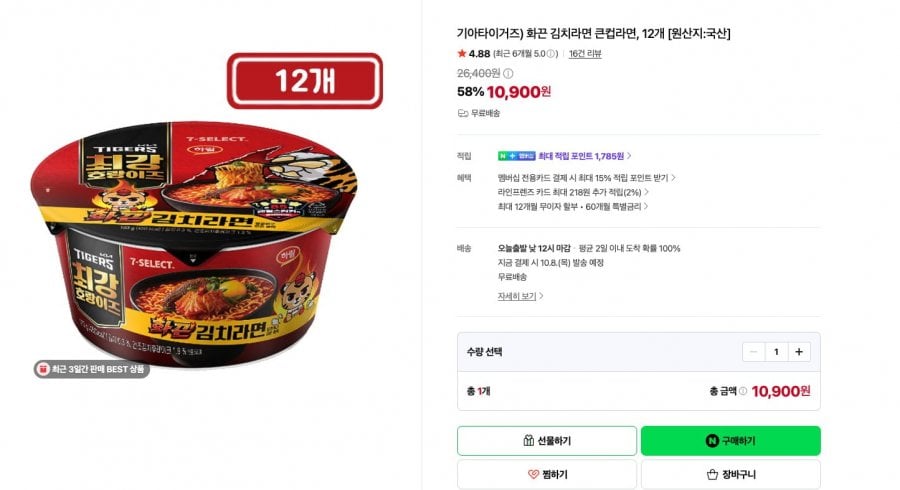Open the 자세히 보기 delivery details link
The image size is (900, 490).
(520, 296)
